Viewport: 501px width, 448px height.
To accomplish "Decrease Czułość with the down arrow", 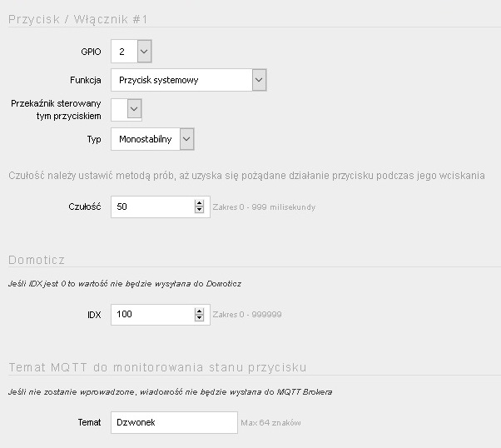I will 200,210.
